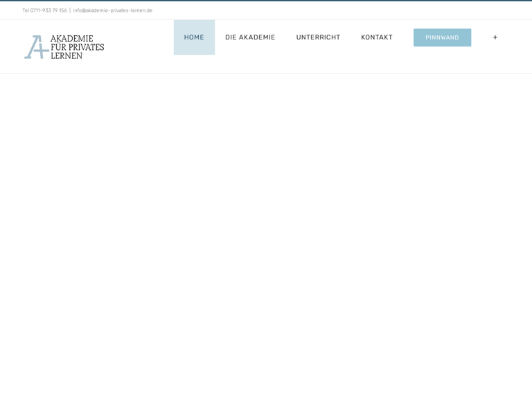Click the empty header space right of plus icon
532x399 pixels.
(x=516, y=37)
